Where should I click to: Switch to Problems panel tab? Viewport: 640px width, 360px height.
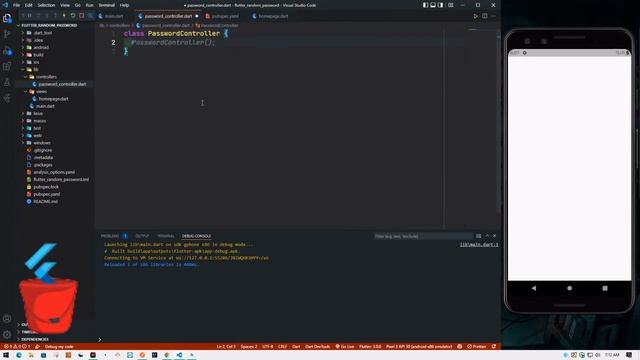[x=110, y=236]
